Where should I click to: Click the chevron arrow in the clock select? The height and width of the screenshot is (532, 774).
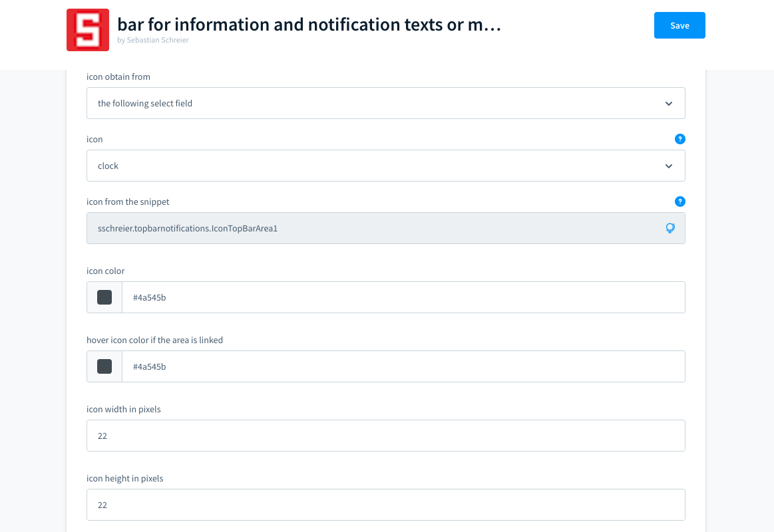pos(669,166)
